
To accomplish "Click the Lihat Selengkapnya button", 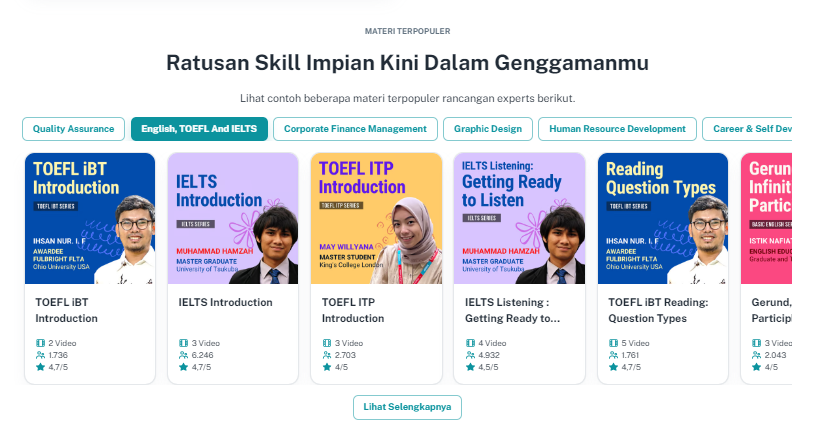I will point(407,407).
